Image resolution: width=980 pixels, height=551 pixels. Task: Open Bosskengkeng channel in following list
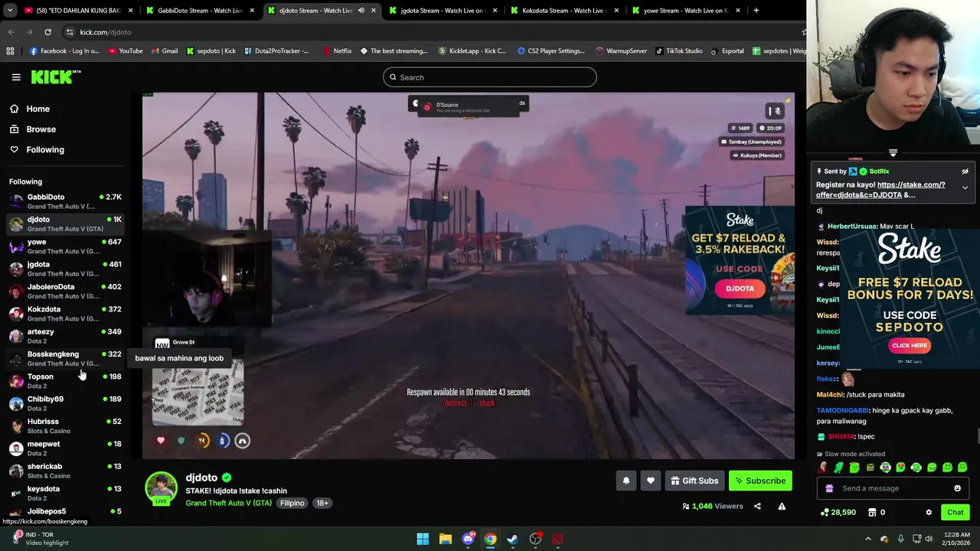click(x=65, y=358)
